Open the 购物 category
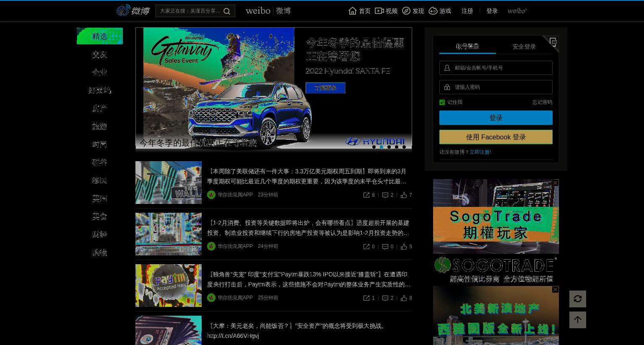This screenshot has width=644, height=345. tap(100, 252)
